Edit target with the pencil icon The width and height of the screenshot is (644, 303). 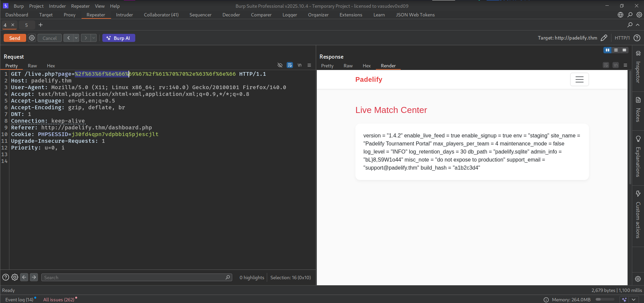point(604,38)
